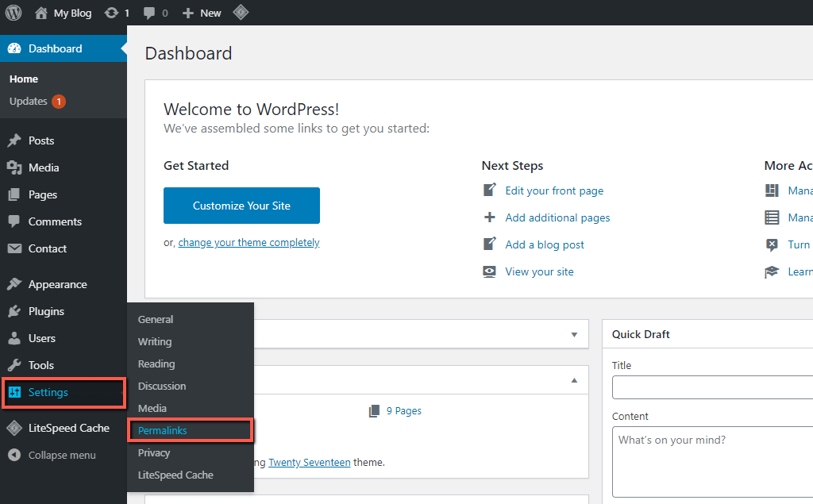813x504 pixels.
Task: Click the Customize Your Site button
Action: click(x=241, y=205)
